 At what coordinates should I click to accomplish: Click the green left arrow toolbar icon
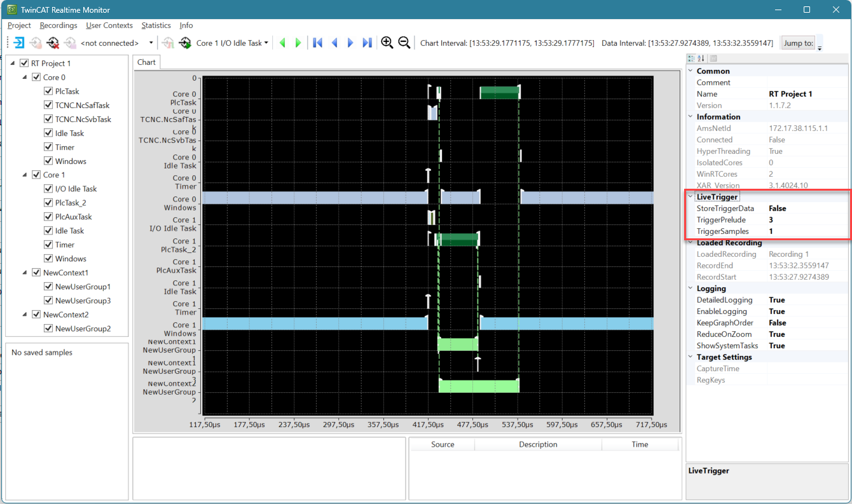[x=282, y=43]
